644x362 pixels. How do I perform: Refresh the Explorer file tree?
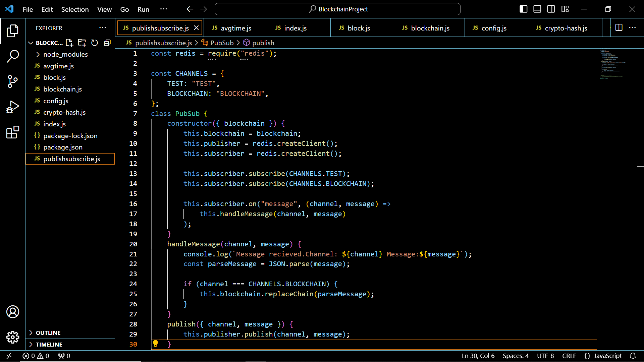click(95, 43)
